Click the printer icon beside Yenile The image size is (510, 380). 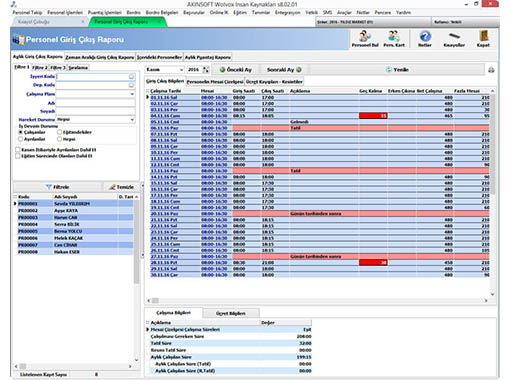[491, 70]
